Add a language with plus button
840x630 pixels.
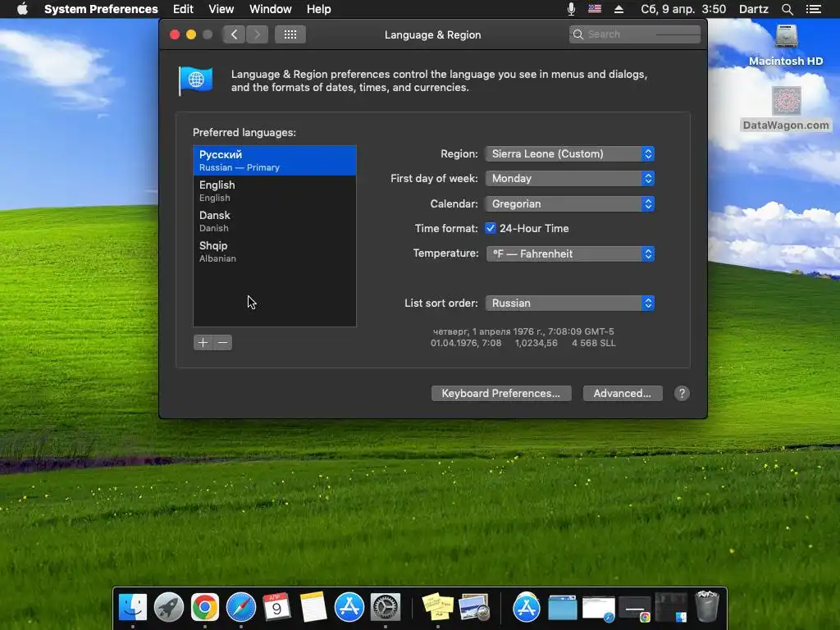[203, 342]
